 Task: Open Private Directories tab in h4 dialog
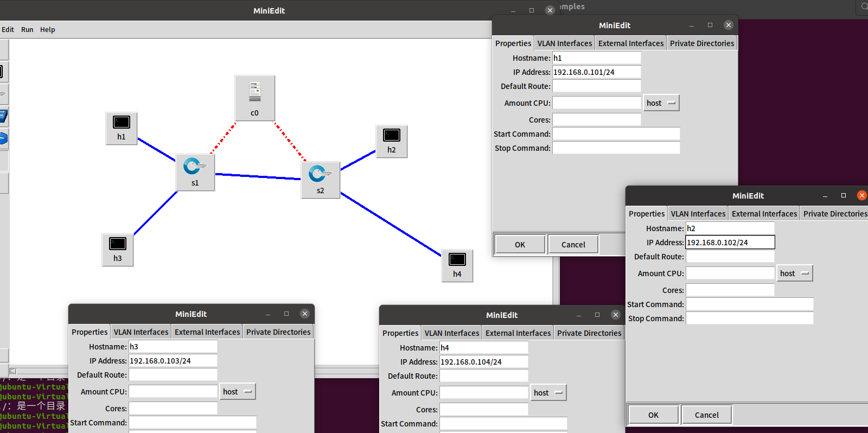(x=589, y=333)
